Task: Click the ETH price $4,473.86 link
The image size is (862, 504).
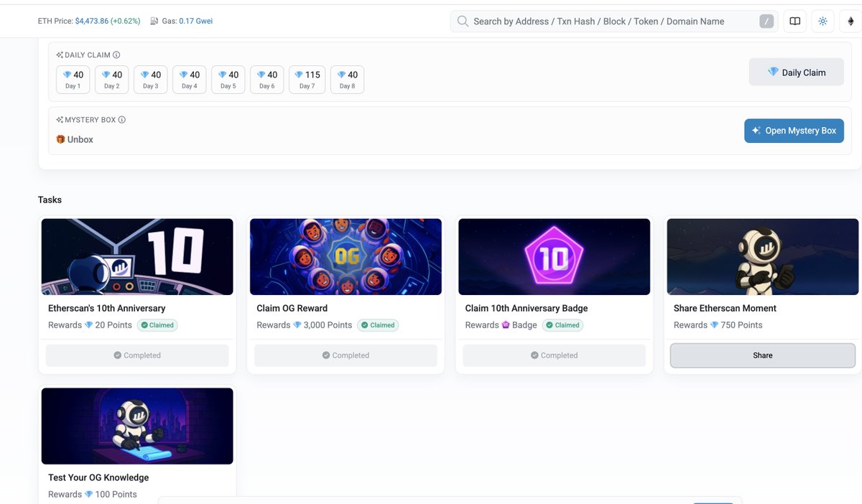Action: pyautogui.click(x=92, y=22)
